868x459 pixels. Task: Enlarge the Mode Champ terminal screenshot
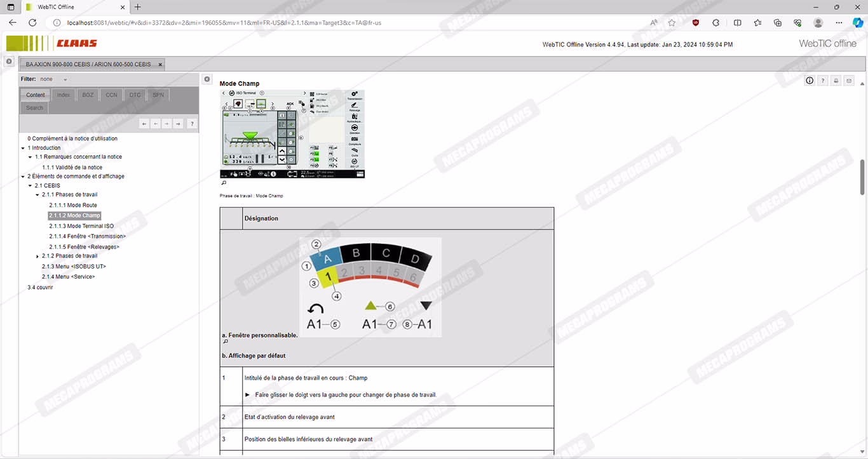click(x=292, y=134)
